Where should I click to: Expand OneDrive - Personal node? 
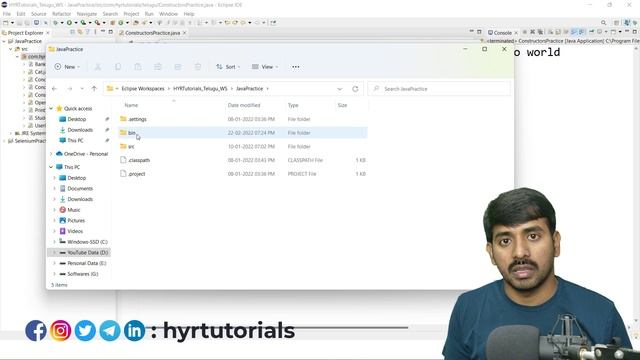click(51, 154)
